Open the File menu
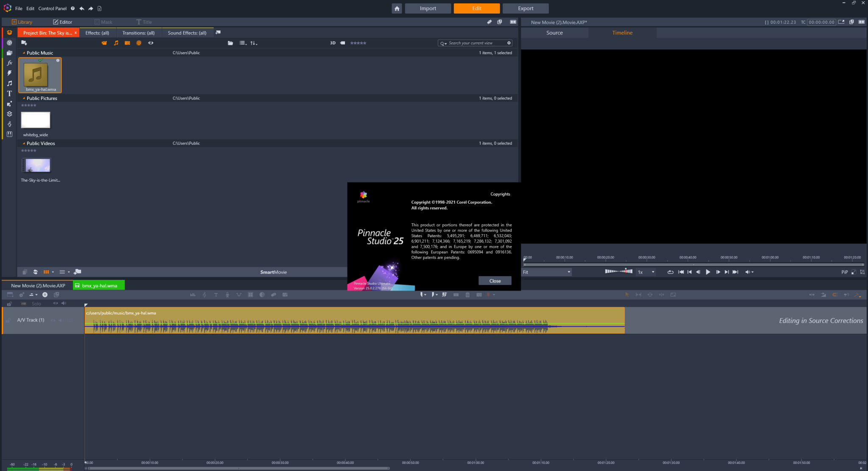 19,8
